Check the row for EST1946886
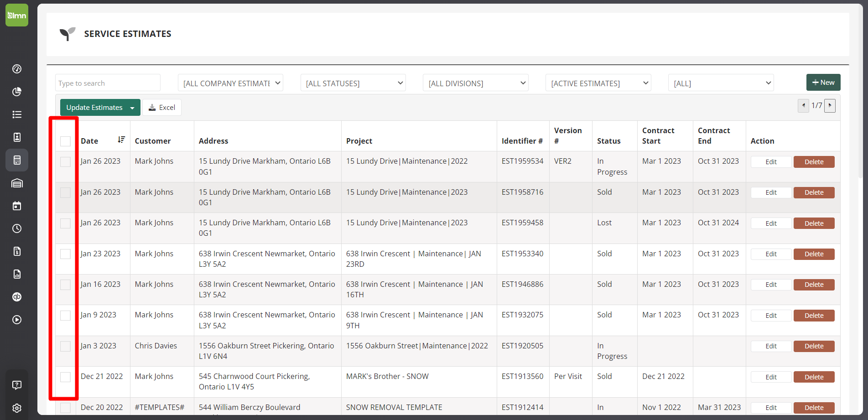This screenshot has width=868, height=420. point(66,285)
